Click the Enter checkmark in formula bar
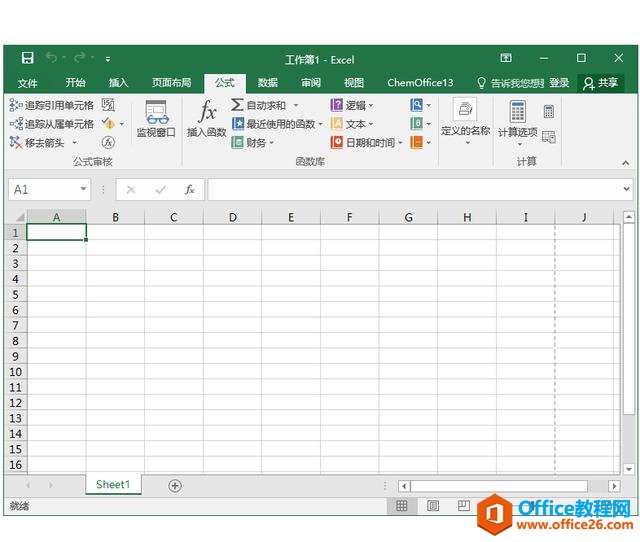The width and height of the screenshot is (640, 542). coord(160,190)
